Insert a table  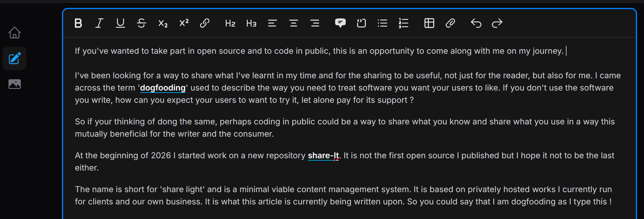click(429, 23)
